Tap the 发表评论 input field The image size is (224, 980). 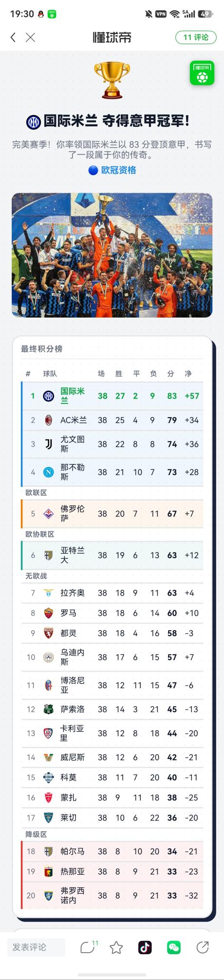pos(36,947)
